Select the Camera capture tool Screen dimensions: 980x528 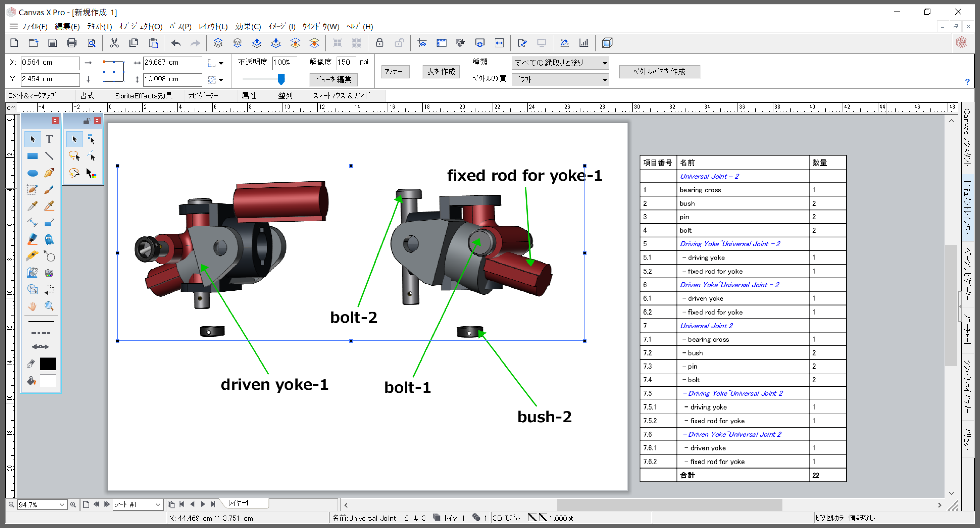[x=49, y=273]
